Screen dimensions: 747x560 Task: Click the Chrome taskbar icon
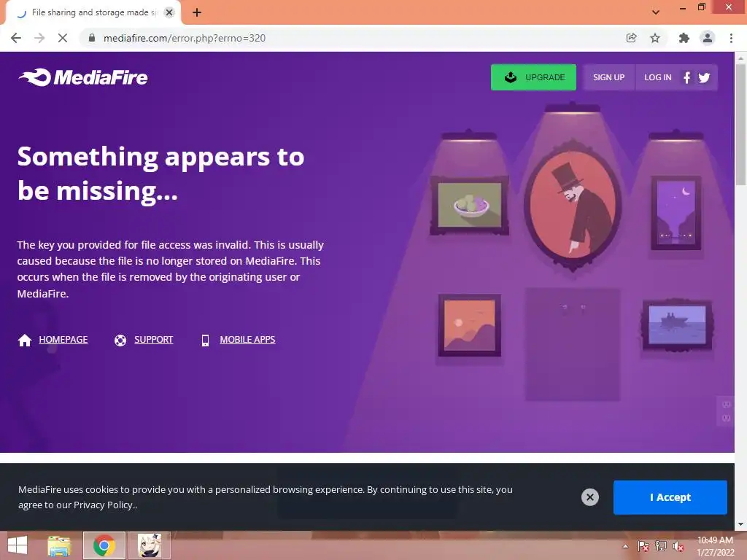104,545
